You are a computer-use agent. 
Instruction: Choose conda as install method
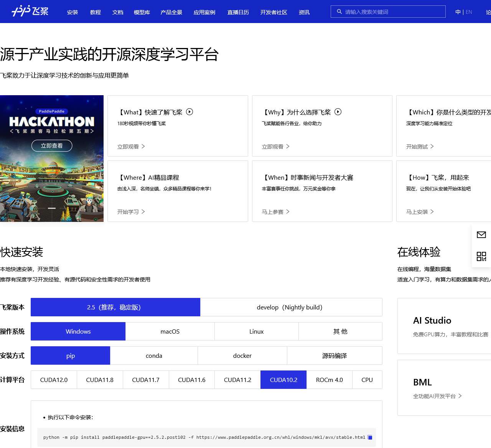click(x=154, y=355)
